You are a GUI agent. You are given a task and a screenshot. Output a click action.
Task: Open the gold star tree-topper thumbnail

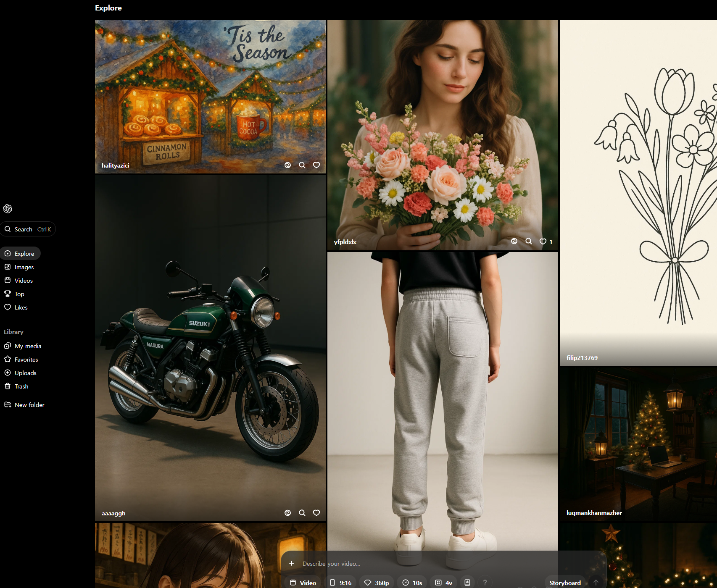(638, 555)
